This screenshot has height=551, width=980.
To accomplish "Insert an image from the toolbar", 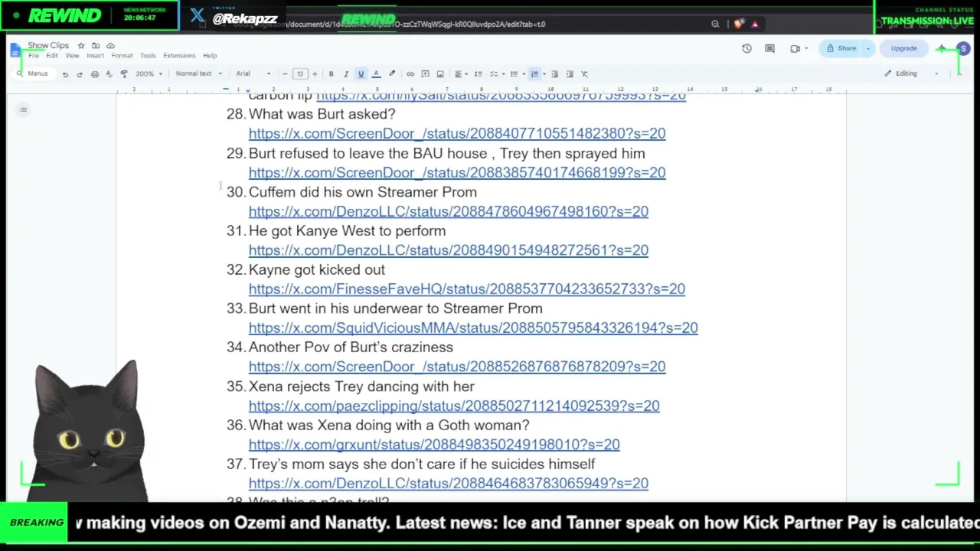I will coord(440,74).
